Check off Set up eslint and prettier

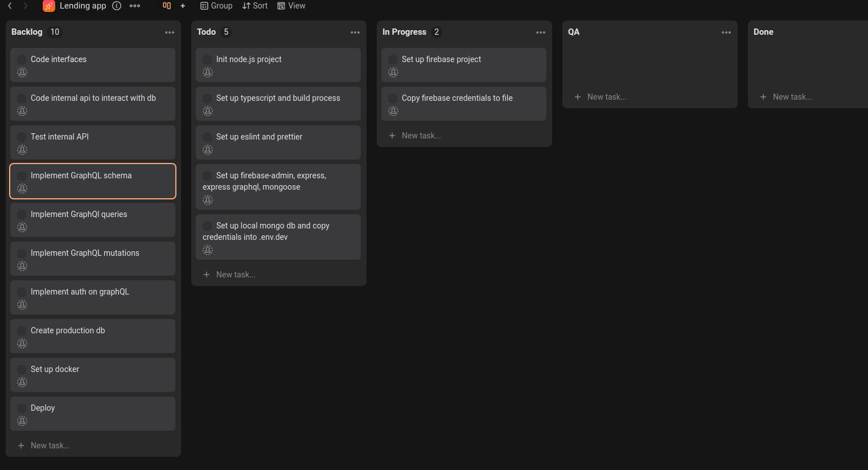click(x=207, y=137)
